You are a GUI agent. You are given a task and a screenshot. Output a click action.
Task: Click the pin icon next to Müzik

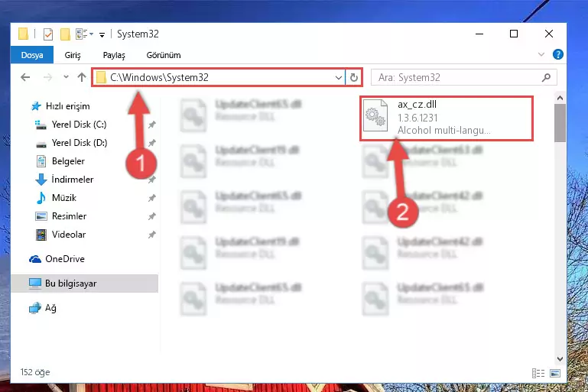(x=152, y=198)
